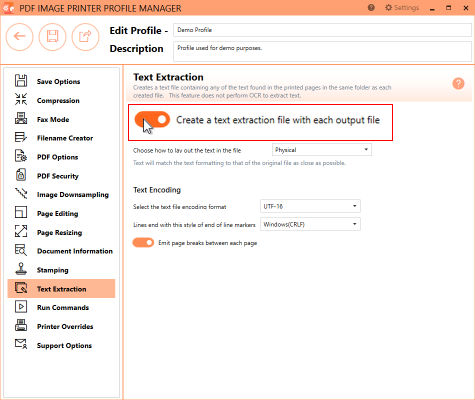This screenshot has width=475, height=400.
Task: Toggle Emit page breaks between each page
Action: 143,243
